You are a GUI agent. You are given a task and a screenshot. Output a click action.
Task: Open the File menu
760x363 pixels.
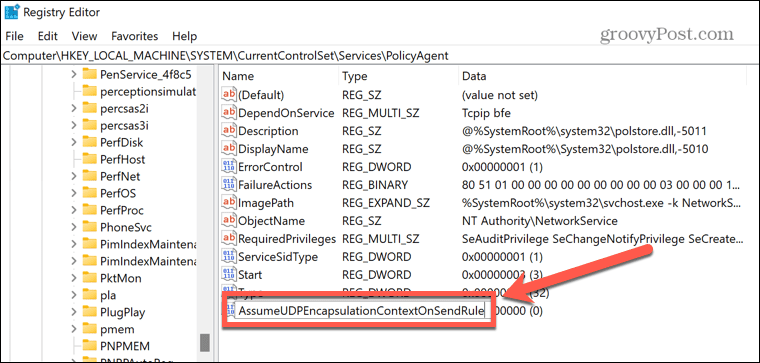(x=14, y=36)
